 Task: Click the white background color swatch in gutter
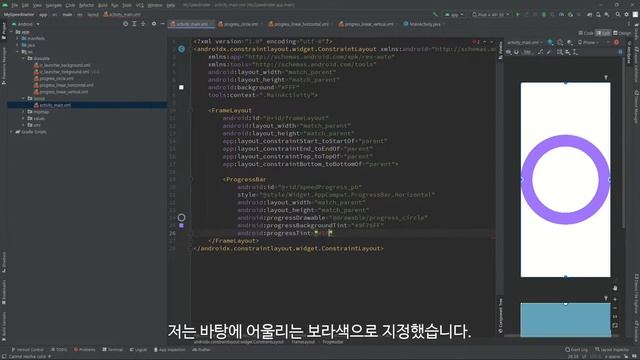pos(181,87)
